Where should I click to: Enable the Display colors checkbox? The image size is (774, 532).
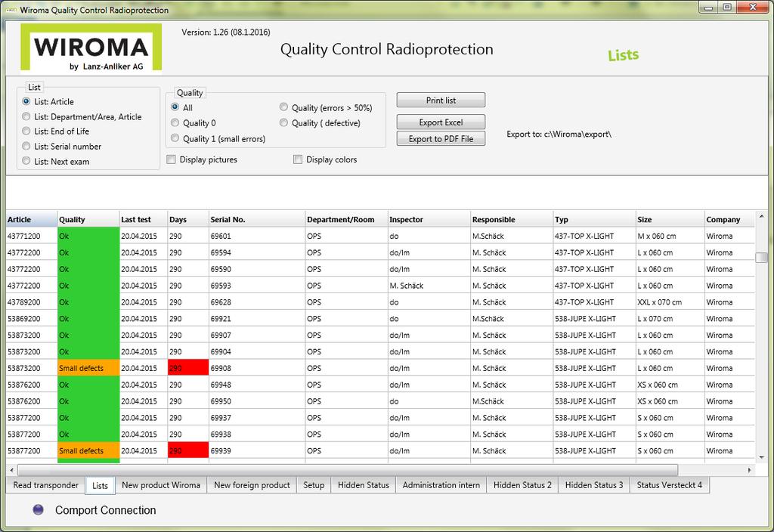click(298, 159)
